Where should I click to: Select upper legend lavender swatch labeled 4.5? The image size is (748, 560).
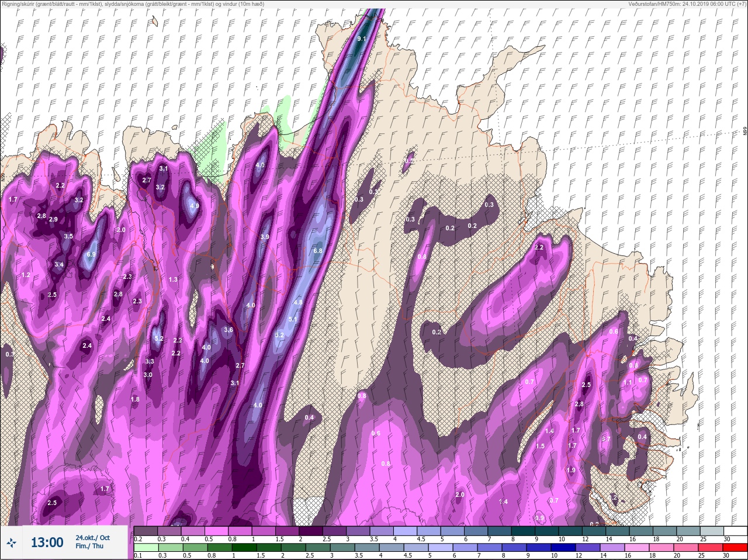coord(430,531)
